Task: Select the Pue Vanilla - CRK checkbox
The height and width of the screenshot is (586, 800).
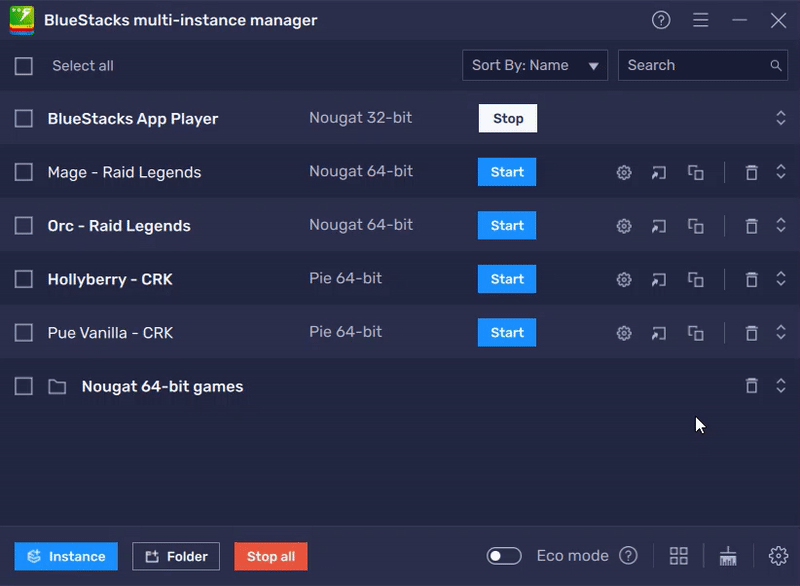Action: pyautogui.click(x=23, y=333)
